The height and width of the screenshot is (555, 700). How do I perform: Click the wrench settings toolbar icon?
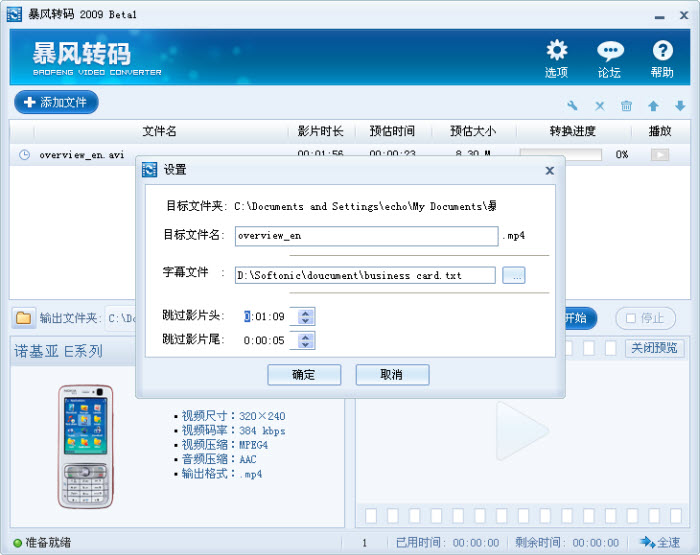[x=572, y=106]
